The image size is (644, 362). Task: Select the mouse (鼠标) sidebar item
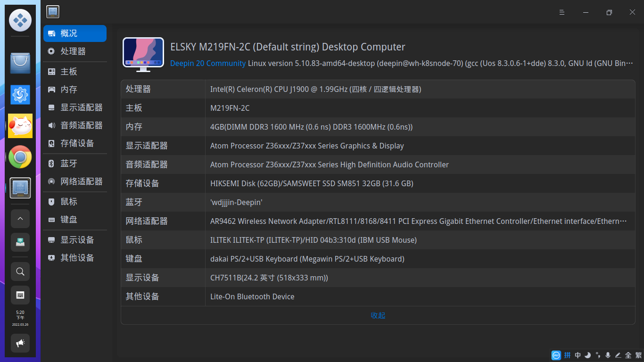[x=69, y=202]
